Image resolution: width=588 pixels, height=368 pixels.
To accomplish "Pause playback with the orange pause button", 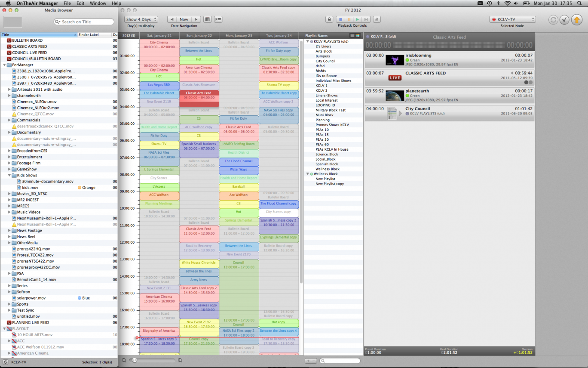I will click(349, 19).
